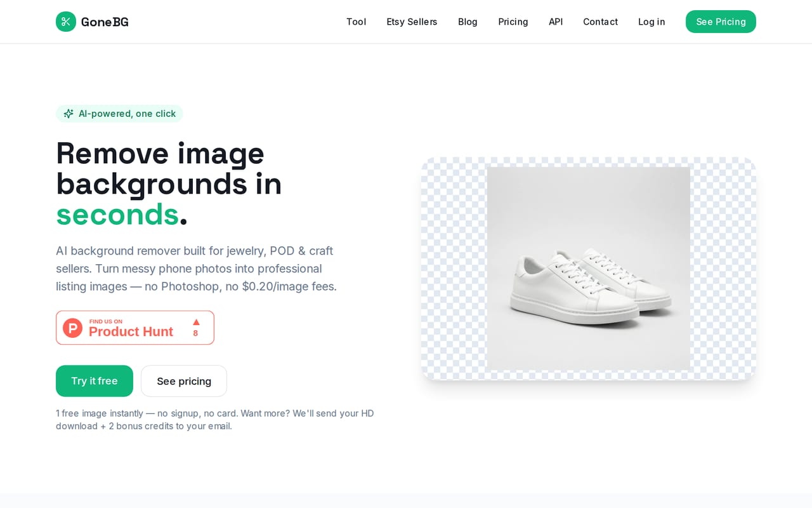
Task: Click the Product Hunt P logo
Action: click(x=72, y=328)
